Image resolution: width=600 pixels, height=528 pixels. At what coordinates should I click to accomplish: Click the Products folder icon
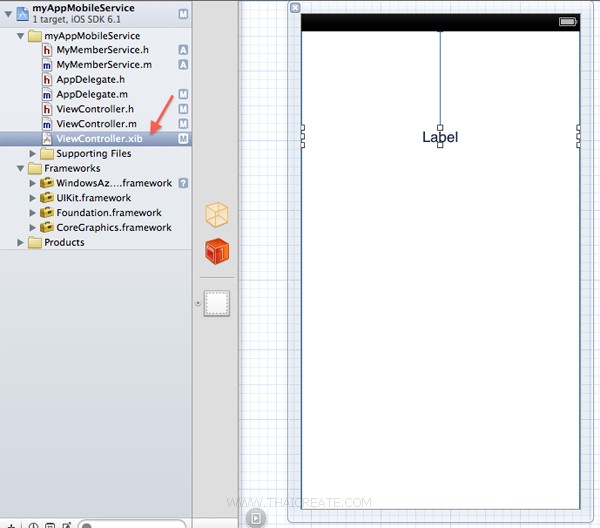click(34, 242)
